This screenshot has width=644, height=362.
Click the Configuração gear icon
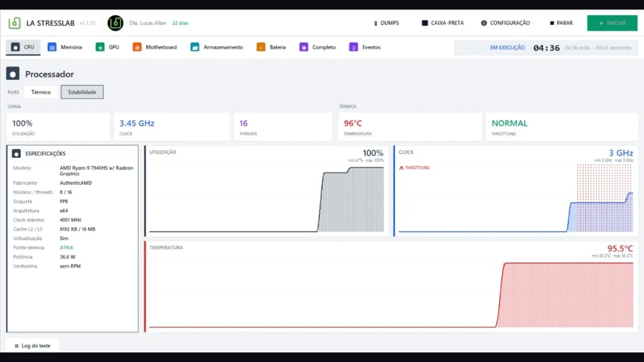484,23
